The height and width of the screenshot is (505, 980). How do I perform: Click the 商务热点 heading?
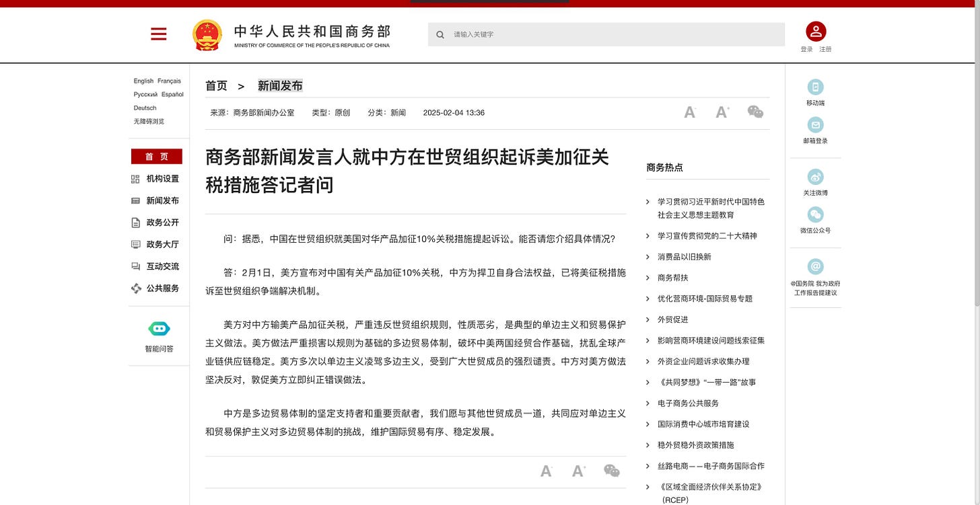664,167
